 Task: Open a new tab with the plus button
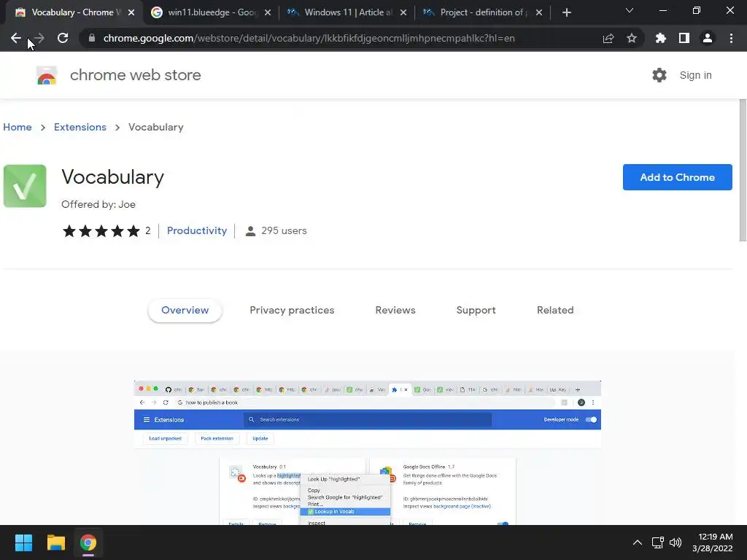(x=566, y=12)
